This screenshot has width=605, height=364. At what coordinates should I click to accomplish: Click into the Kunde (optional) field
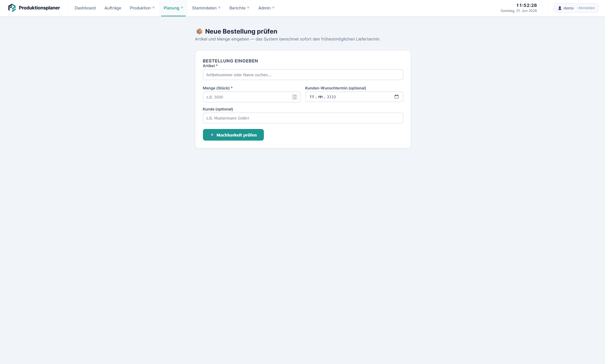click(303, 118)
